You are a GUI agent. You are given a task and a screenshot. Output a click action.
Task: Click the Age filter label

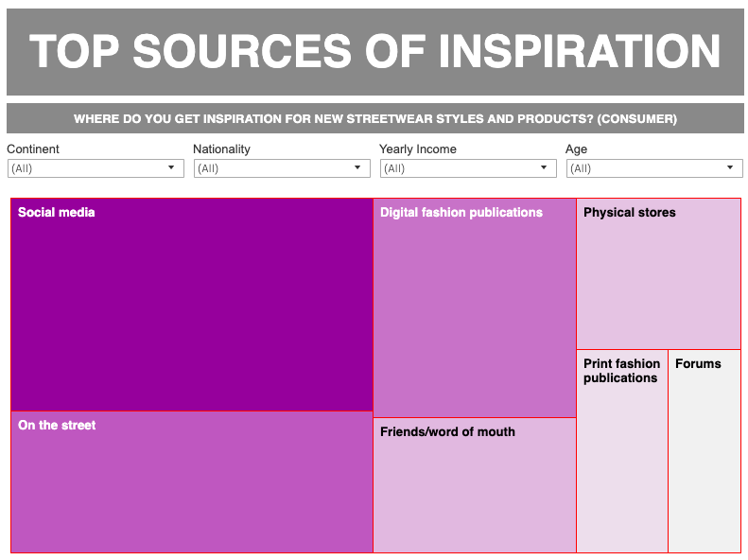point(576,149)
